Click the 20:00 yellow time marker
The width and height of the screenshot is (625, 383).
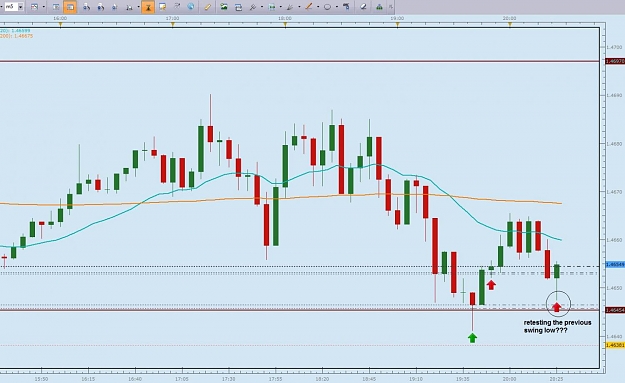pos(509,24)
